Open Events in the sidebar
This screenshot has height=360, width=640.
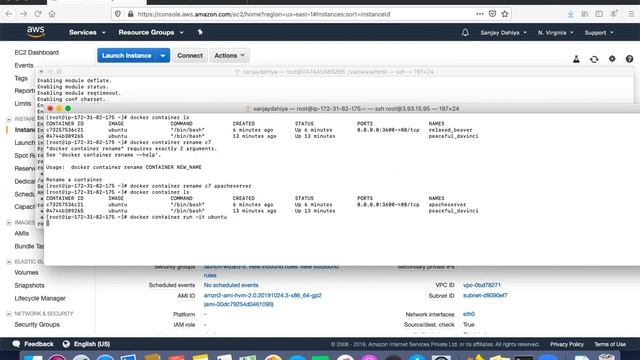tap(24, 65)
